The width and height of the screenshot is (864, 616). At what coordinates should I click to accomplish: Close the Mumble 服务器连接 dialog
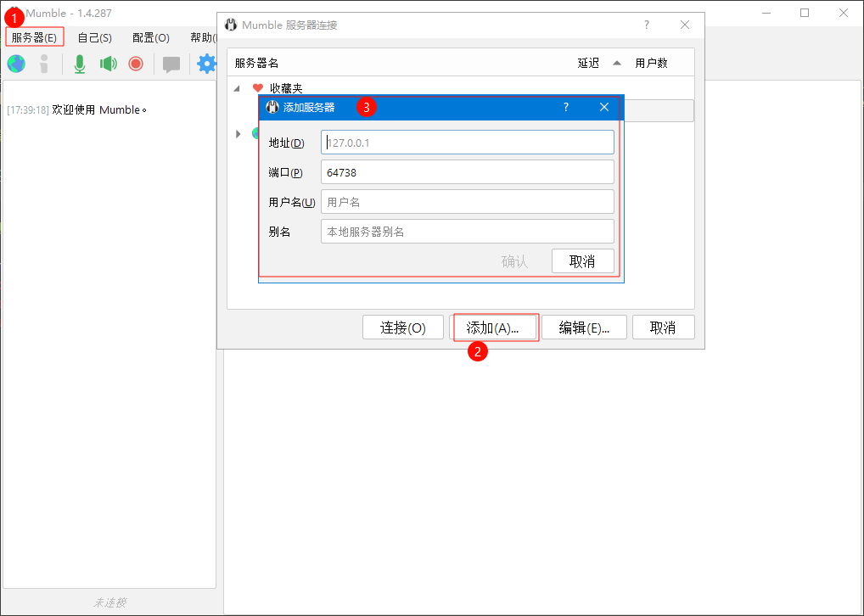[685, 25]
